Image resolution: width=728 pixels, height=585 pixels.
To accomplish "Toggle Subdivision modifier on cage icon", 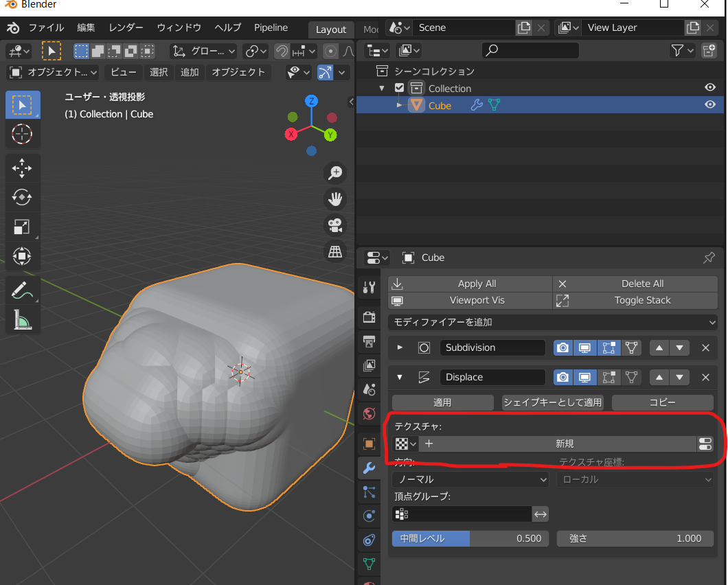I will tap(631, 347).
